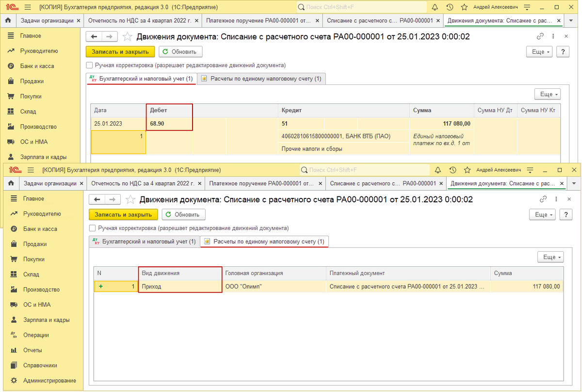Open table Еще dropdown in back window
582x392 pixels.
click(x=548, y=94)
